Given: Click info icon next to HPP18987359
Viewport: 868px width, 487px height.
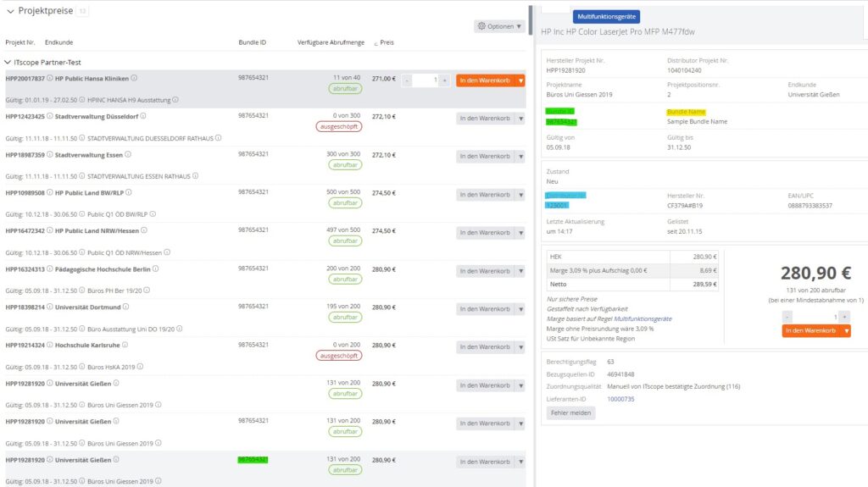Looking at the screenshot, I should (50, 154).
